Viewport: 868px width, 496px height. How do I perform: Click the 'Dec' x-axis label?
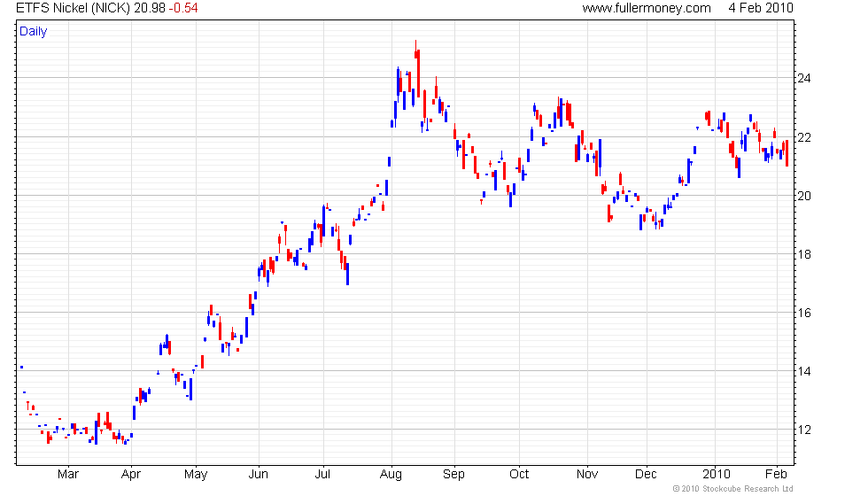point(646,475)
